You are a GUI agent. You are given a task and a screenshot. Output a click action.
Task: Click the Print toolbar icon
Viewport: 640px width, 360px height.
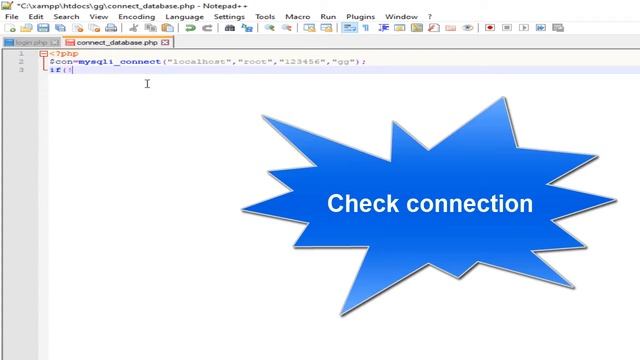tap(111, 28)
